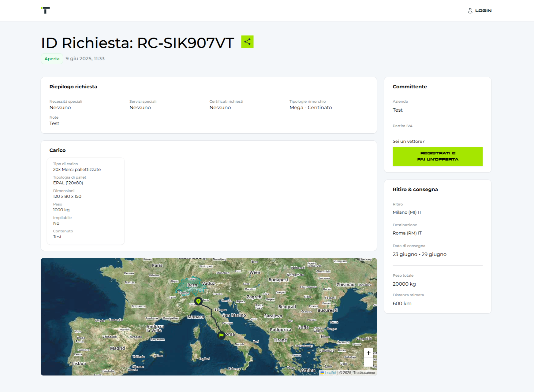Click the user profile icon beside LOGIN
Image resolution: width=534 pixels, height=392 pixels.
coord(470,11)
